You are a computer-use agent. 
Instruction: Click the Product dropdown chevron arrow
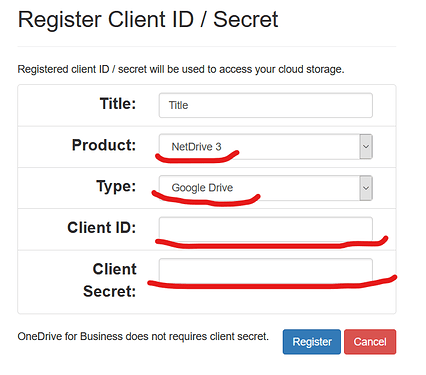(x=366, y=147)
